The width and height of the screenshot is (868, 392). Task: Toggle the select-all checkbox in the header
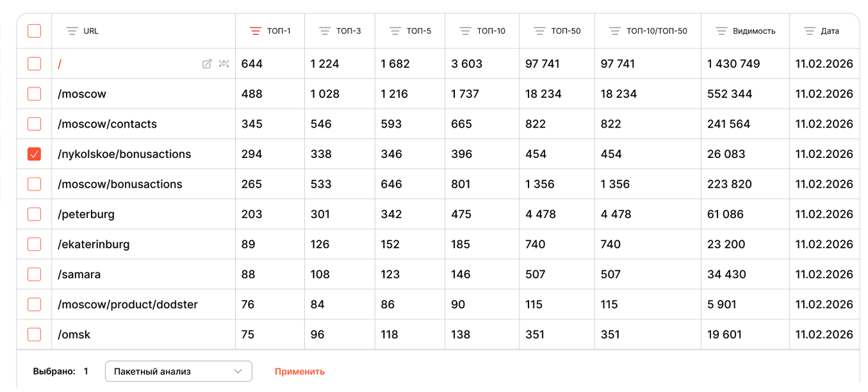coord(34,31)
